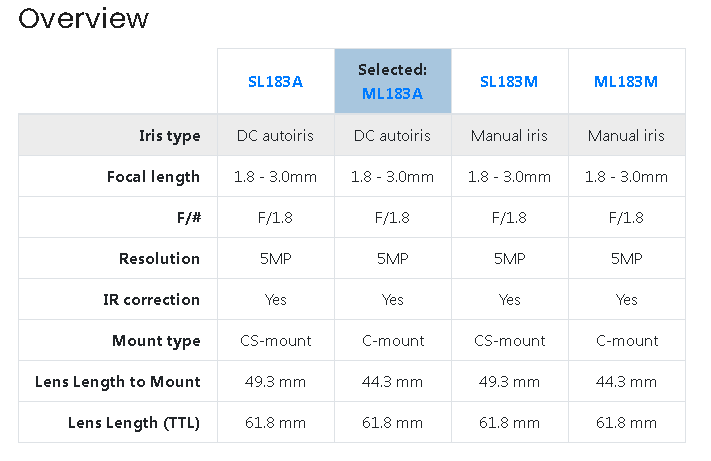Select the Lens Length to Mount label
711x461 pixels.
point(117,382)
